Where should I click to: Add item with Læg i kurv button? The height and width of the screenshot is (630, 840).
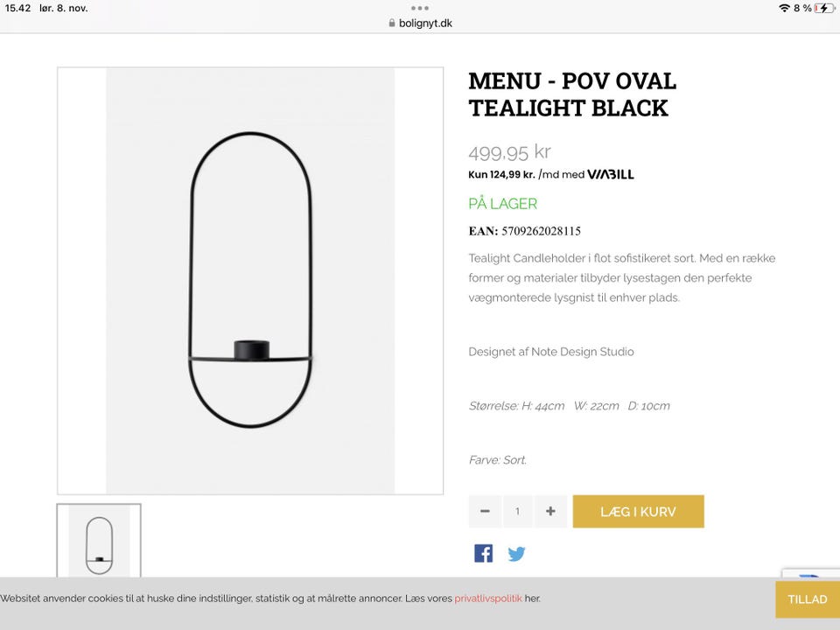638,512
